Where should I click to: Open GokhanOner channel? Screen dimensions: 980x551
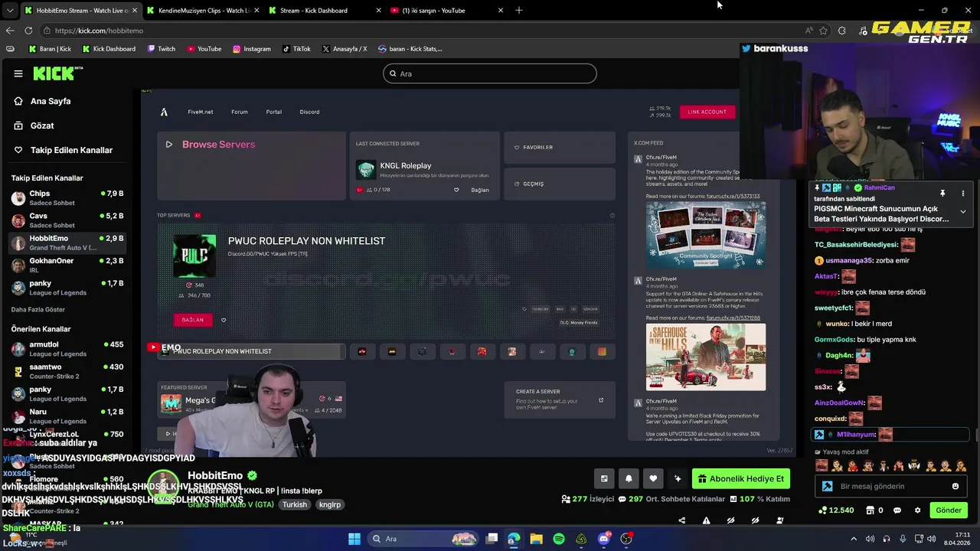[x=67, y=265]
